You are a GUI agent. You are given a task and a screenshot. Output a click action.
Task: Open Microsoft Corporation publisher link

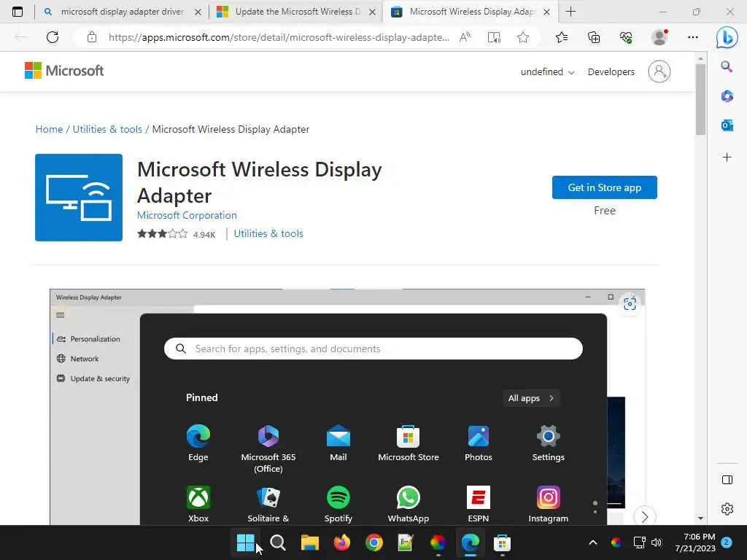tap(187, 215)
